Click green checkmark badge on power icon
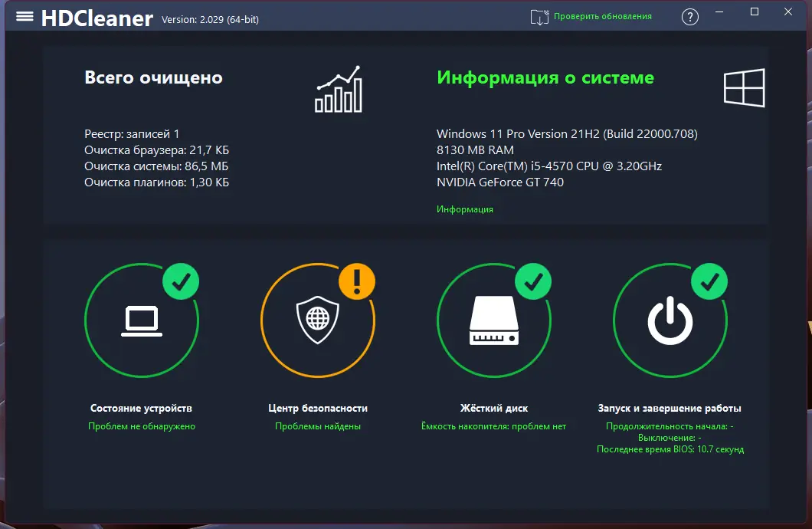Image resolution: width=812 pixels, height=529 pixels. coord(709,281)
